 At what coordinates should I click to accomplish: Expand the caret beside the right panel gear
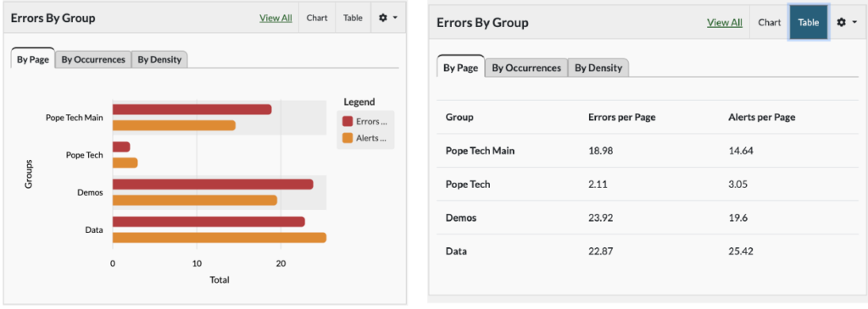pos(854,22)
